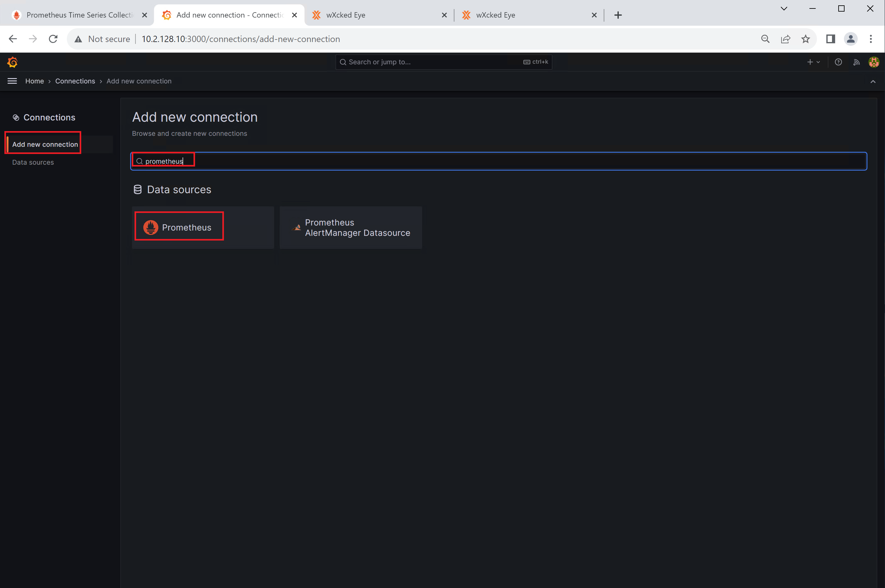This screenshot has height=588, width=885.
Task: Share this page icon
Action: click(x=786, y=39)
